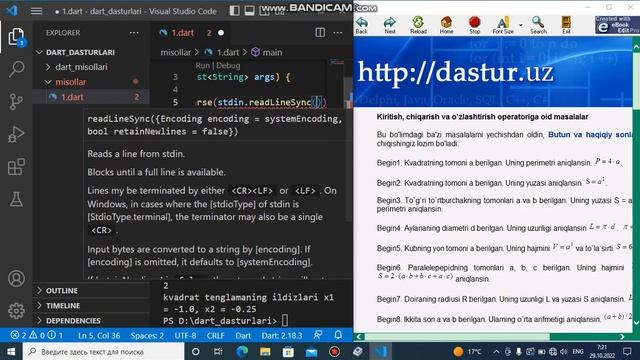This screenshot has height=360, width=640.
Task: Open the notifications bell in status bar
Action: (x=338, y=335)
